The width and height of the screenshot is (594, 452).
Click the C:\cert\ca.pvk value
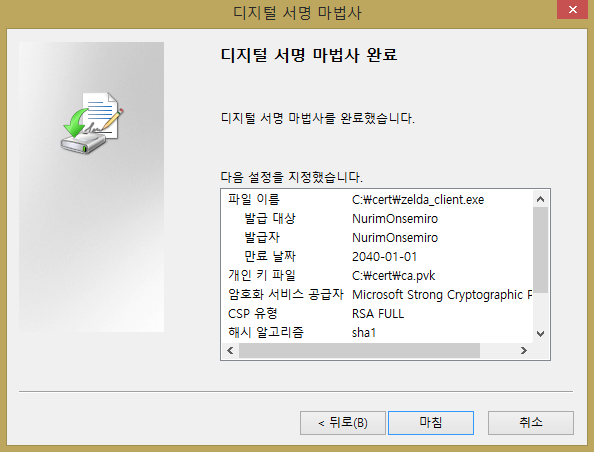pyautogui.click(x=394, y=275)
